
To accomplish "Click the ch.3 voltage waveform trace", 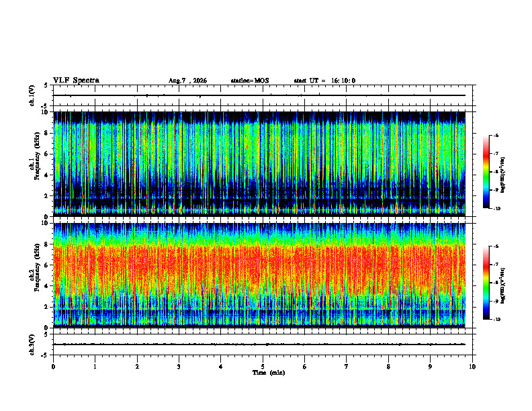I will 259,345.
